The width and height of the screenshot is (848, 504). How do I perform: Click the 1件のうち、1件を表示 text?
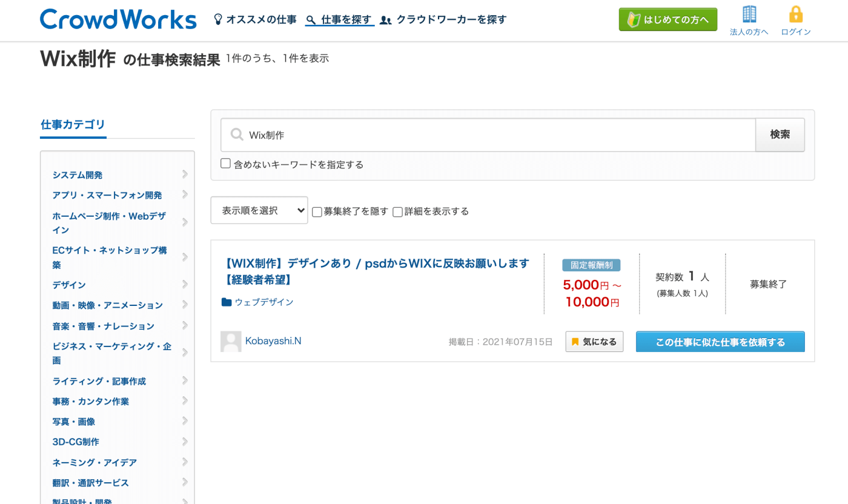277,58
